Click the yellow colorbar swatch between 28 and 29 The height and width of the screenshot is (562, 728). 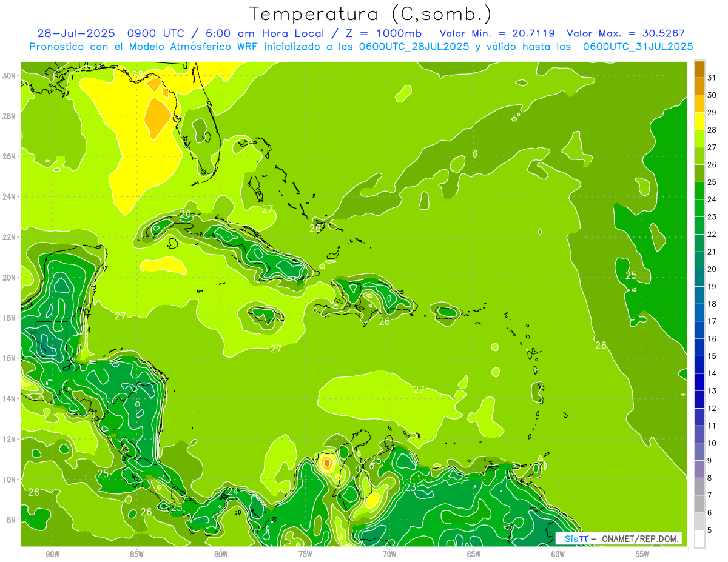coord(699,121)
